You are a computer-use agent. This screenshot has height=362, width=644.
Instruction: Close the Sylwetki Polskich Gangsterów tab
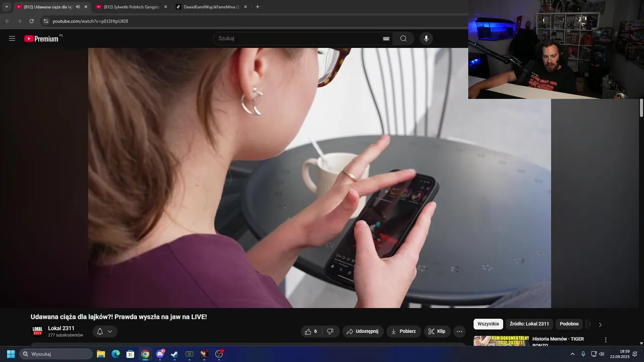166,7
